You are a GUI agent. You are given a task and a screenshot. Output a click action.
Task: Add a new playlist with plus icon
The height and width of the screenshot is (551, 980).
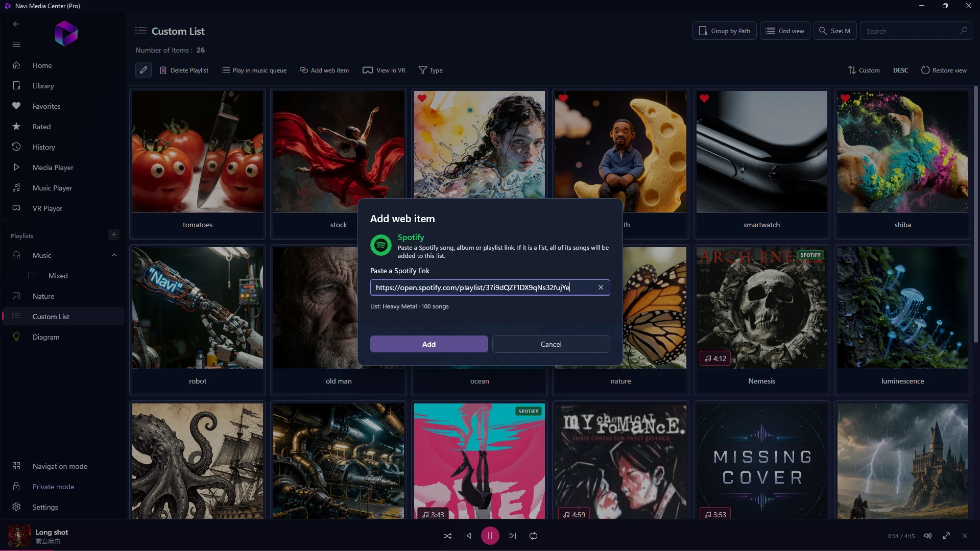click(114, 234)
